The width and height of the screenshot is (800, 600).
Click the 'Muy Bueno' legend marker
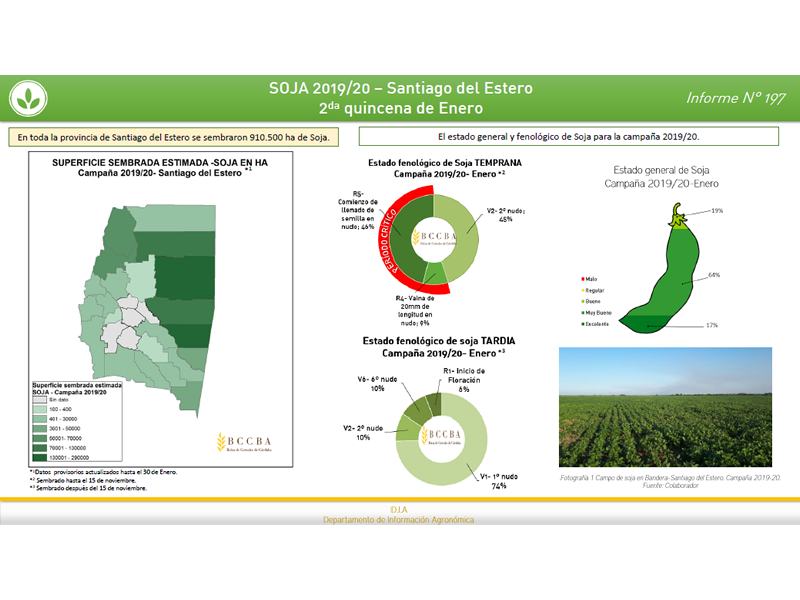[x=583, y=313]
